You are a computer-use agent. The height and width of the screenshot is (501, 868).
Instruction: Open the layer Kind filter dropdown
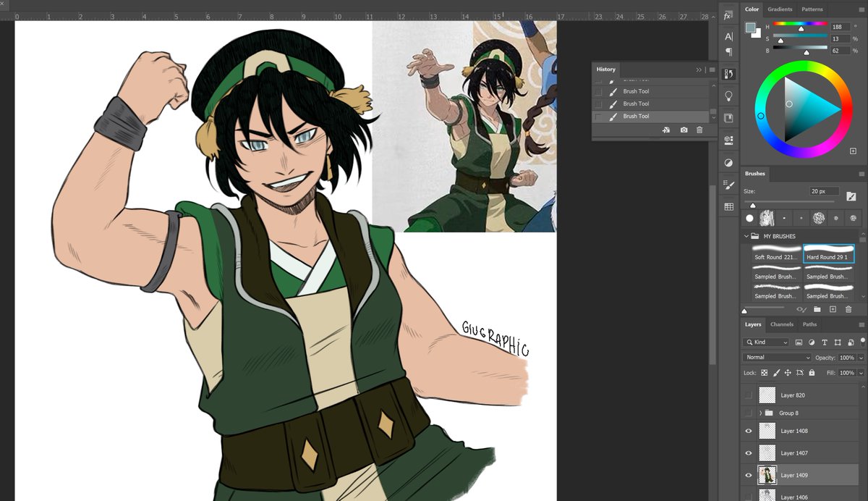(767, 342)
